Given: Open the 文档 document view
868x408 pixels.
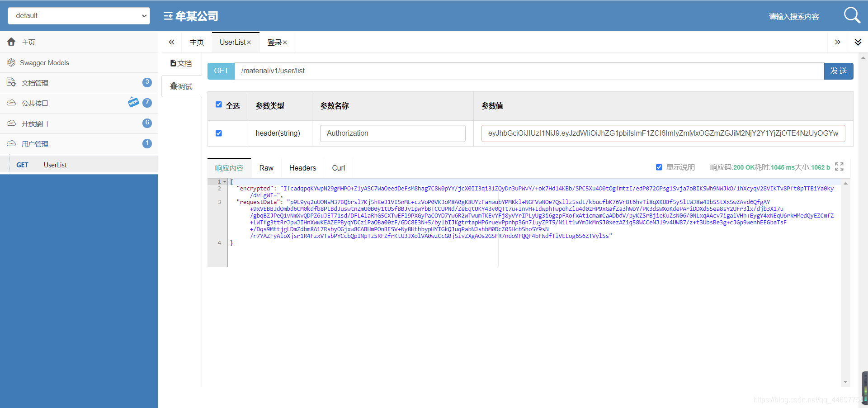Looking at the screenshot, I should [x=181, y=63].
